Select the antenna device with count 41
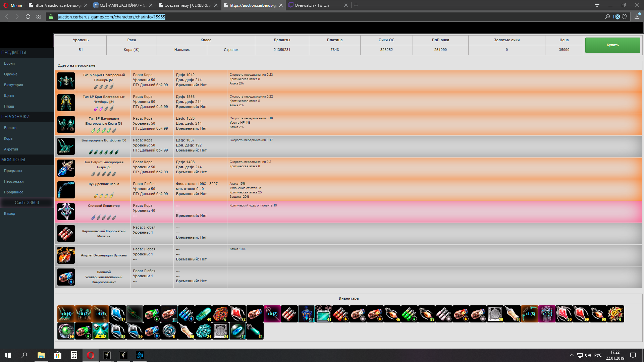The height and width of the screenshot is (362, 644). point(323,314)
